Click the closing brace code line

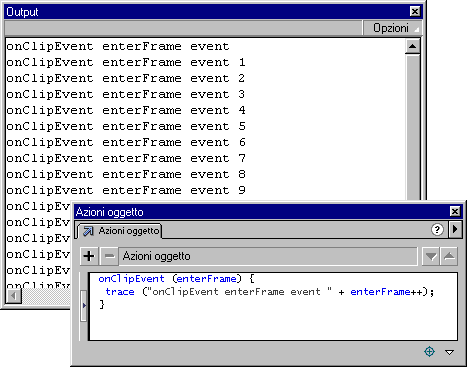(x=102, y=304)
